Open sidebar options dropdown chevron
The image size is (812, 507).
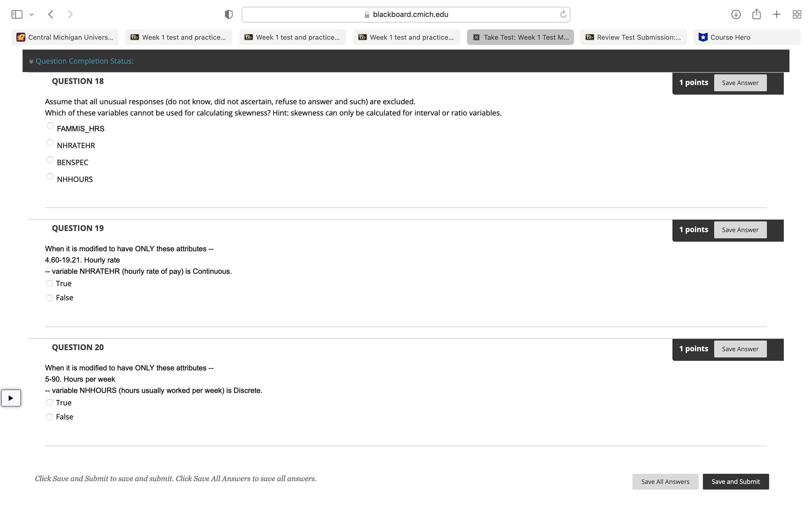(x=32, y=14)
